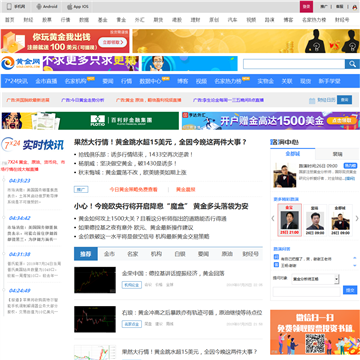Open 实物金 in the blue menu bar
Screen dimensions: 360x360
point(266,81)
